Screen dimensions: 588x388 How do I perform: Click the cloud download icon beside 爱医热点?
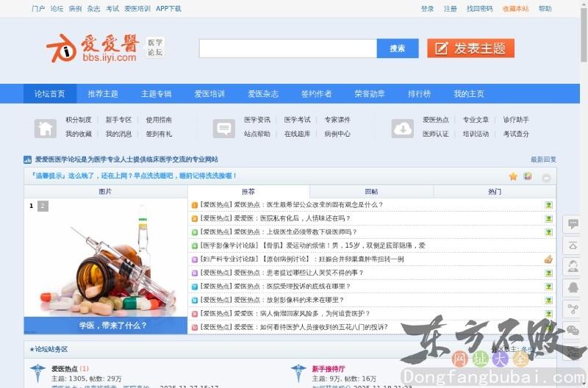(402, 129)
